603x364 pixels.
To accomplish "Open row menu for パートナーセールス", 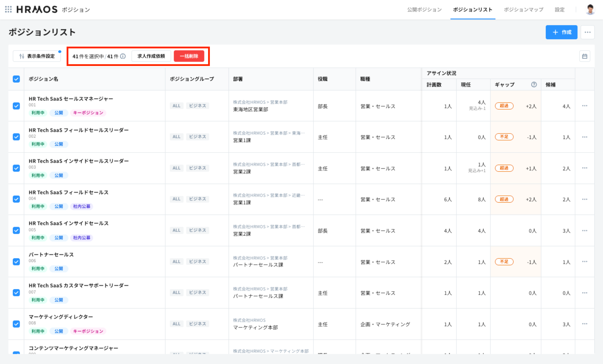I will (585, 262).
